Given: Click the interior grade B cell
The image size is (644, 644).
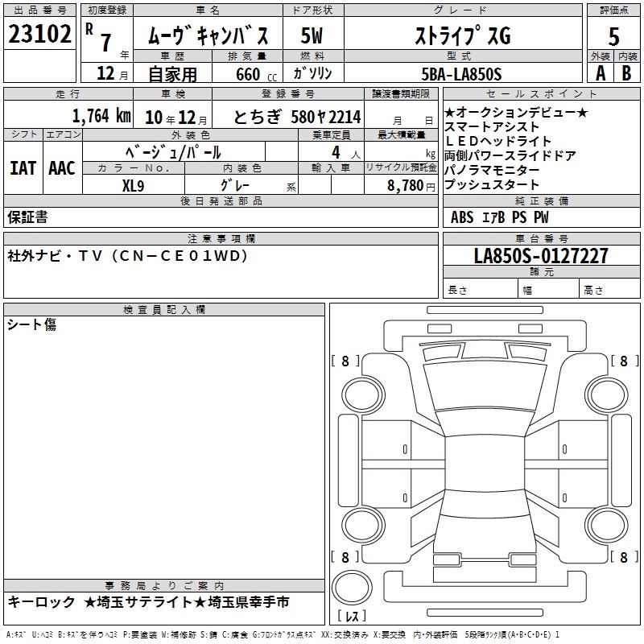Looking at the screenshot, I should [x=627, y=72].
